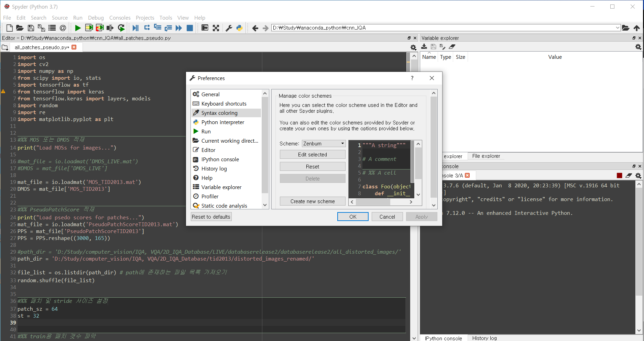Browse tabs icon left of all_patches_pseudo.py
The width and height of the screenshot is (644, 341).
[x=5, y=47]
